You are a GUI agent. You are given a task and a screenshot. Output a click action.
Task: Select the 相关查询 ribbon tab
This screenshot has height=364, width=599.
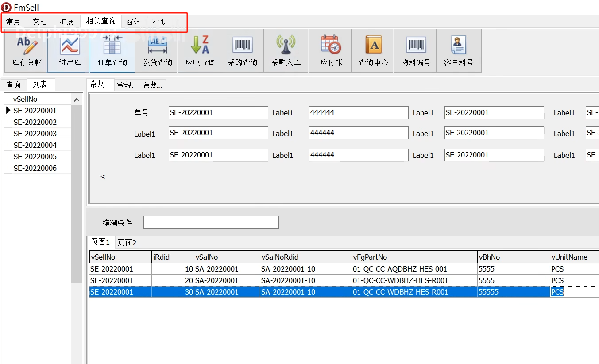click(x=101, y=21)
